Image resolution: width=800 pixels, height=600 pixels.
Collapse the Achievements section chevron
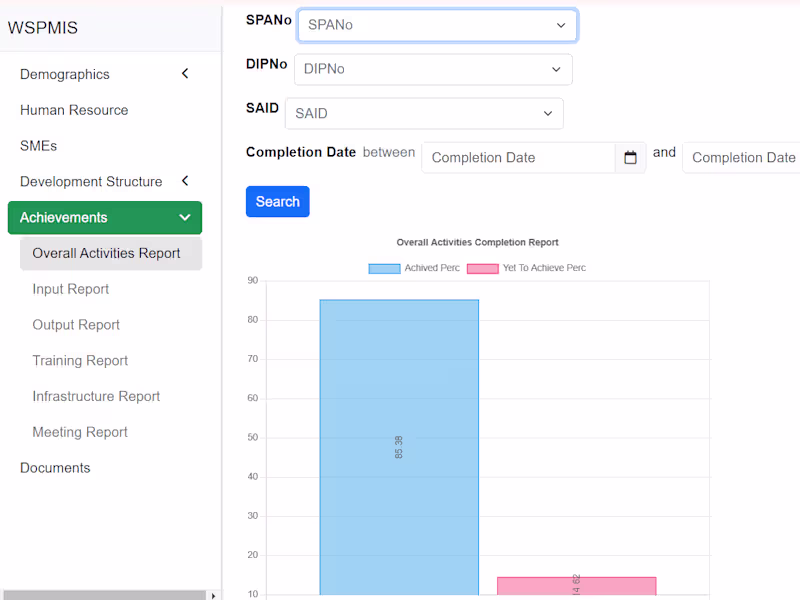[x=185, y=217]
